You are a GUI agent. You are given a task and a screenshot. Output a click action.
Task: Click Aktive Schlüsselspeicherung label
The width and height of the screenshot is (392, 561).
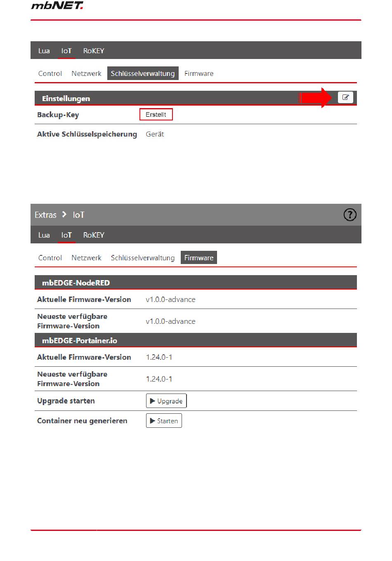tap(87, 134)
